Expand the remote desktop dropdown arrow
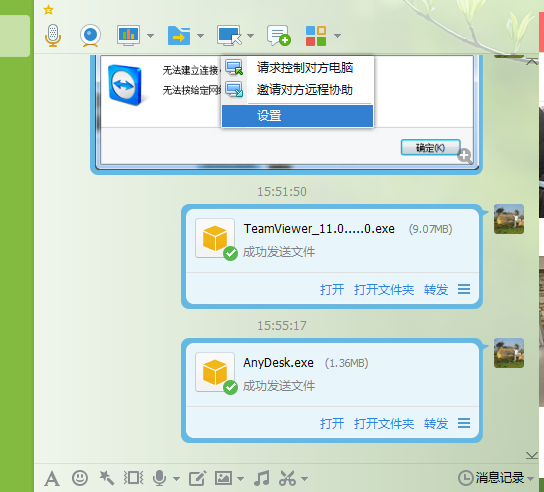This screenshot has height=492, width=544. pyautogui.click(x=250, y=35)
